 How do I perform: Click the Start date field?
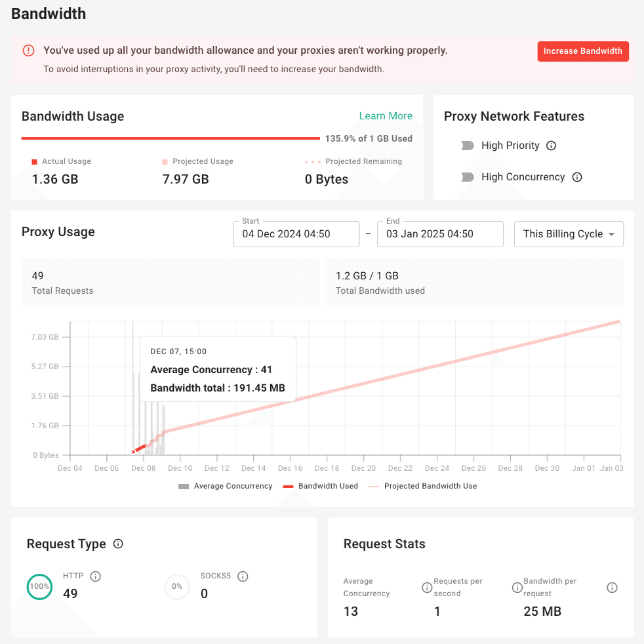pyautogui.click(x=296, y=234)
